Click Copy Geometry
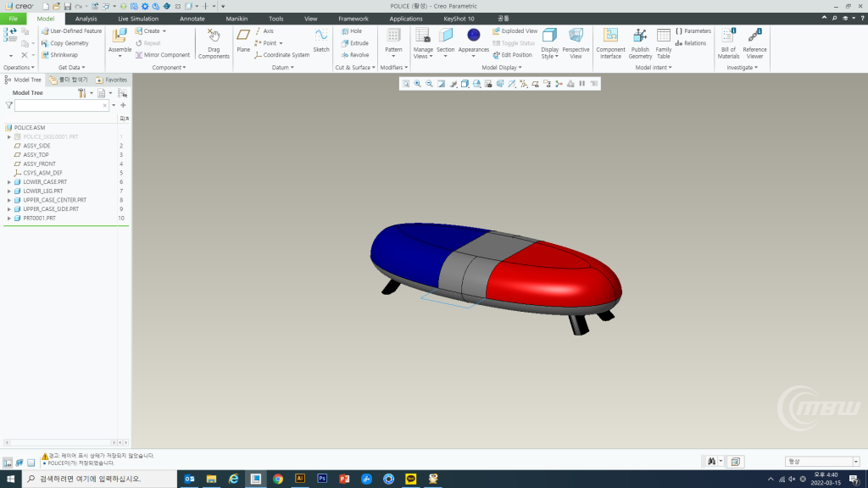Image resolution: width=868 pixels, height=488 pixels. tap(64, 43)
